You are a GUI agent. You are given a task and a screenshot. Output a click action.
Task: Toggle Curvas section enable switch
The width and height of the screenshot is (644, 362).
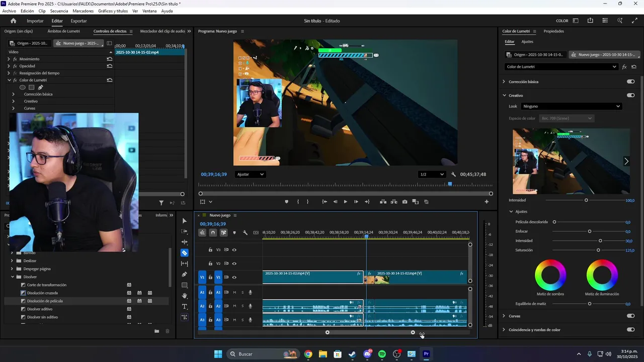click(x=630, y=316)
